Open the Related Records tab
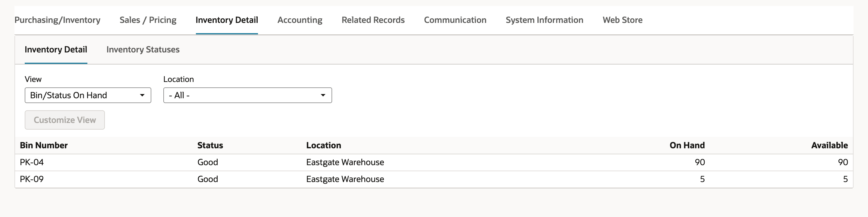The height and width of the screenshot is (217, 868). (x=373, y=20)
